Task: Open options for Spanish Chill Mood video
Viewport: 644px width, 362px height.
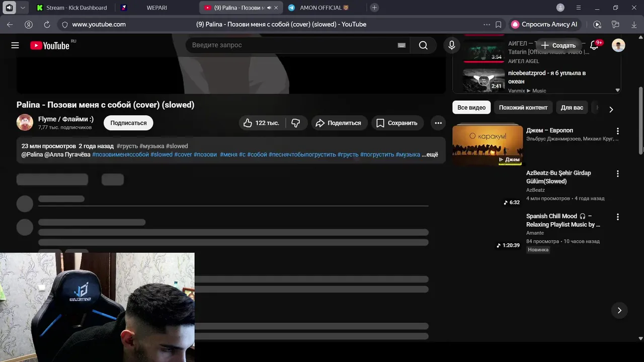Action: 618,217
